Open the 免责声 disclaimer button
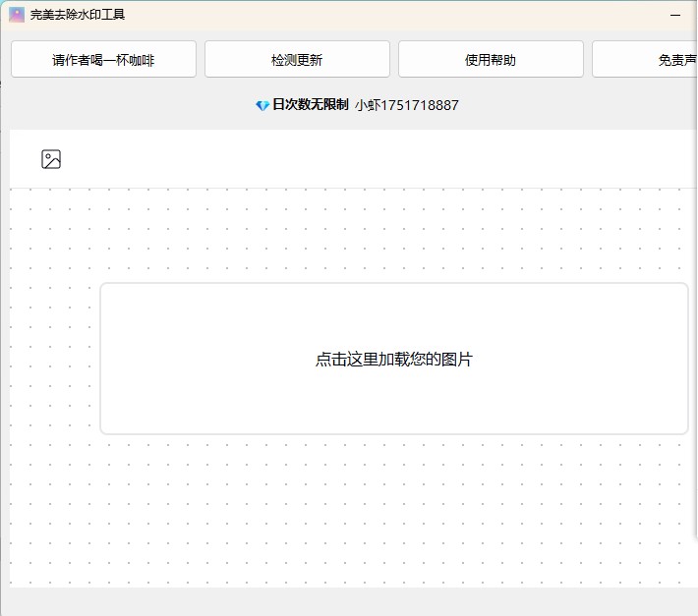The width and height of the screenshot is (698, 616). pos(645,59)
